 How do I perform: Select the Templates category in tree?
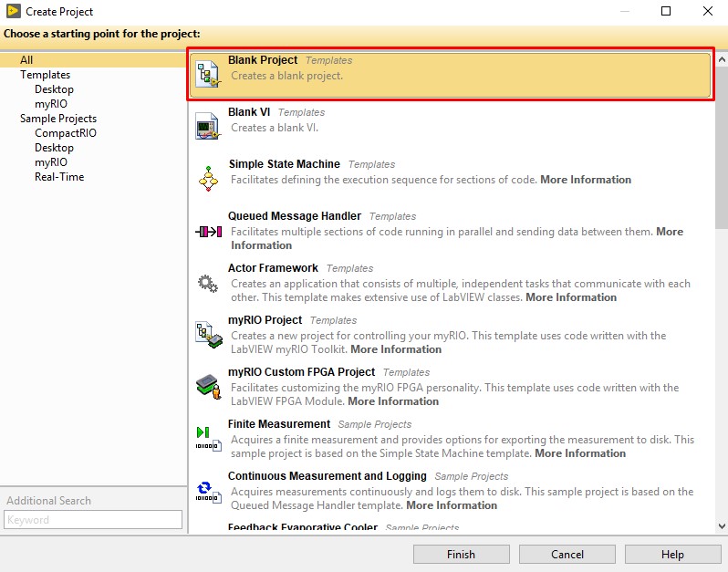46,75
